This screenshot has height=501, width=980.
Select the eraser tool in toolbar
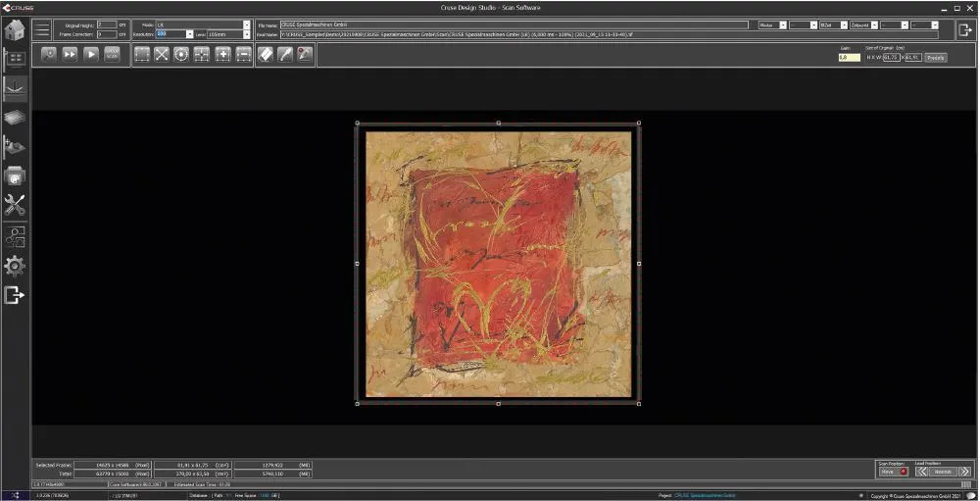click(x=266, y=55)
